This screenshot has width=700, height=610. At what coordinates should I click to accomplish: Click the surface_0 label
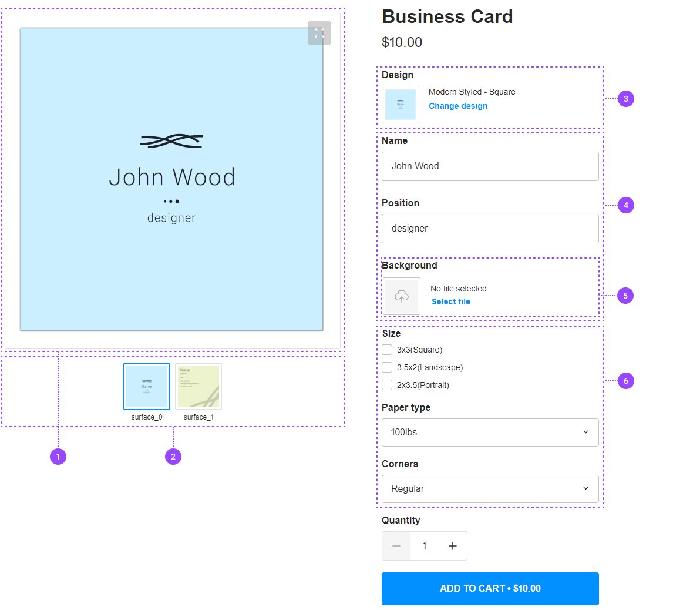coord(147,417)
